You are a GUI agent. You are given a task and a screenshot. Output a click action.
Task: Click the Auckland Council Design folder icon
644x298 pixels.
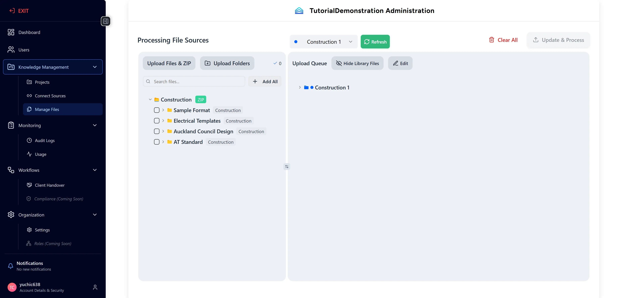click(x=169, y=131)
